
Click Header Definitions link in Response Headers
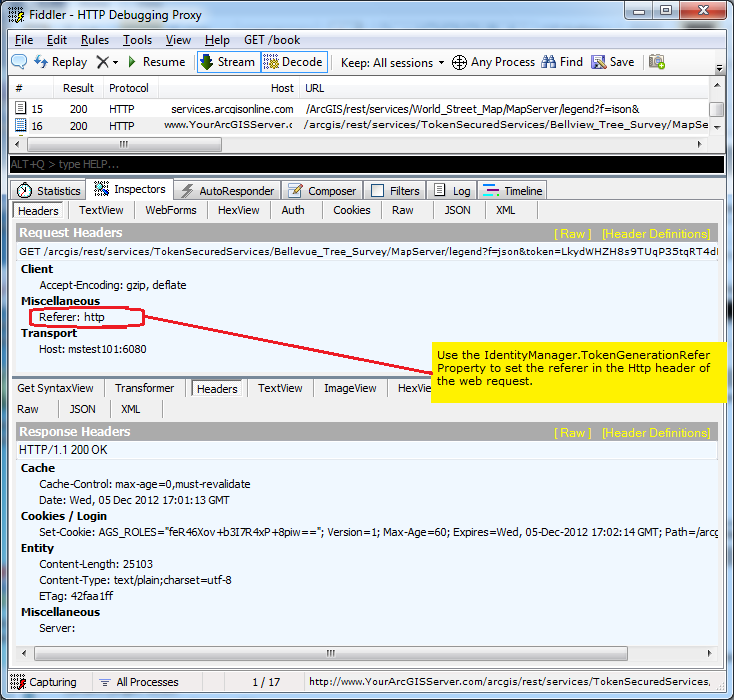point(656,433)
